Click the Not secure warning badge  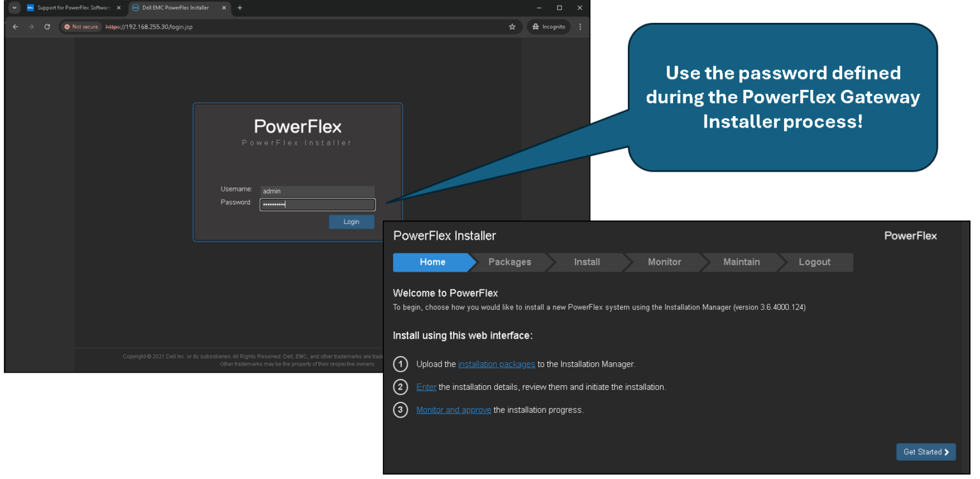[81, 27]
